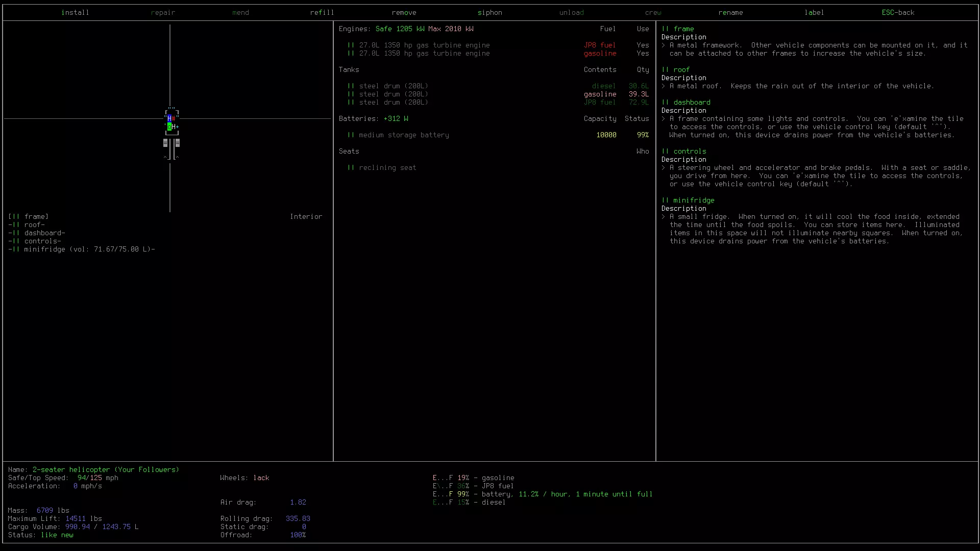Pick the steel drum containing diesel

pyautogui.click(x=498, y=86)
